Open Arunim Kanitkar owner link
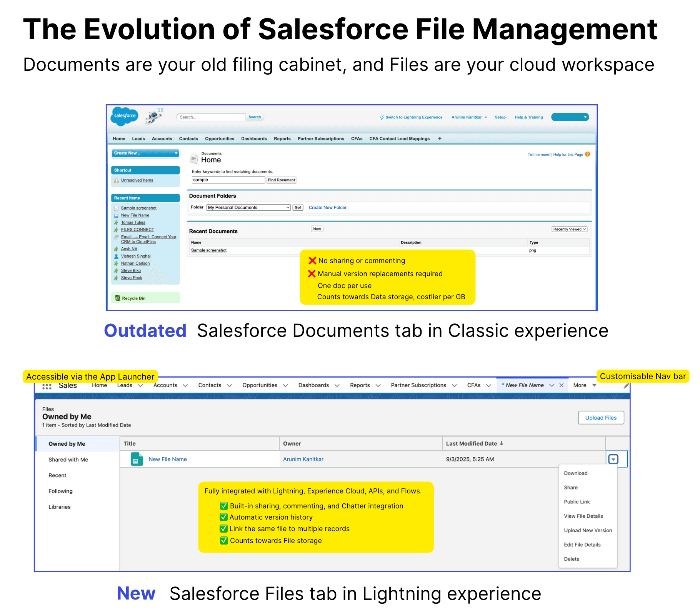700x613 pixels. 303,459
